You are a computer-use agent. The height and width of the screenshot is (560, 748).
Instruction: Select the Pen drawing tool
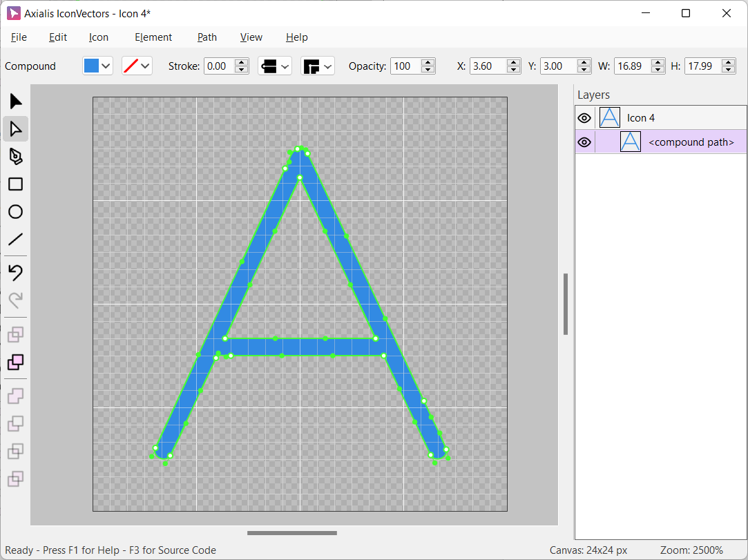click(15, 157)
